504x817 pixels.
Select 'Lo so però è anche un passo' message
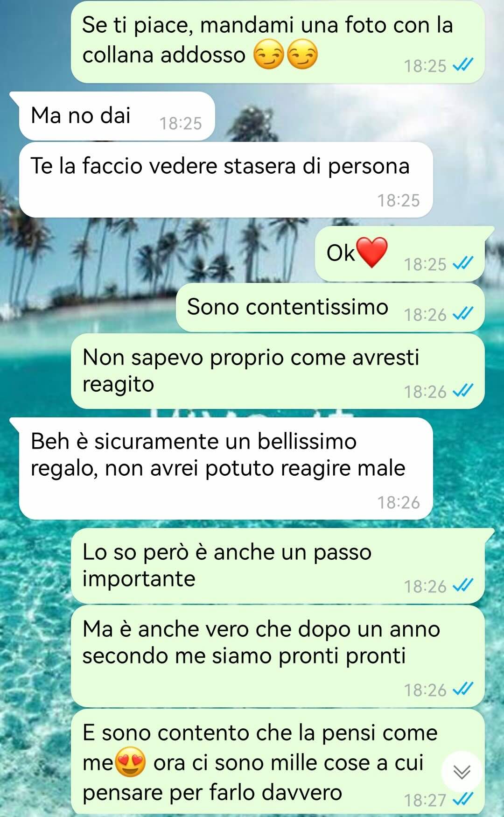(x=278, y=566)
